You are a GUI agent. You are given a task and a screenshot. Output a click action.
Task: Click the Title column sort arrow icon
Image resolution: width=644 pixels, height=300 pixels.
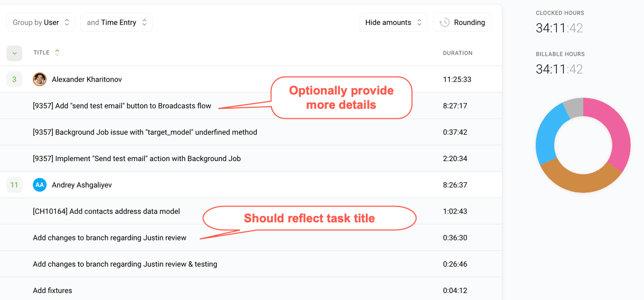[x=57, y=52]
